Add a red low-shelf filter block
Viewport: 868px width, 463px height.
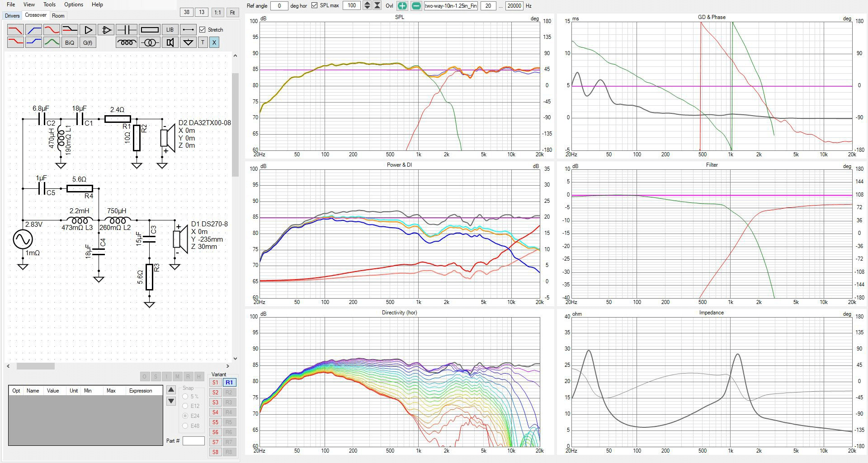(x=15, y=42)
